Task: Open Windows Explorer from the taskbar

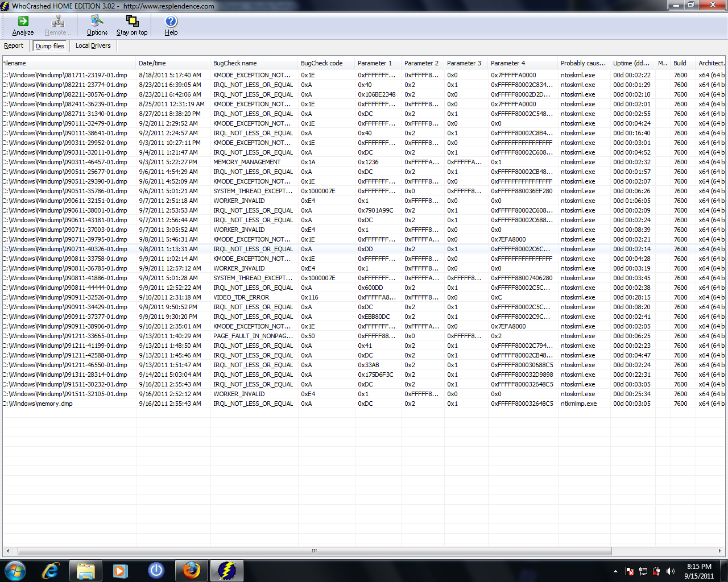Action: (x=85, y=571)
